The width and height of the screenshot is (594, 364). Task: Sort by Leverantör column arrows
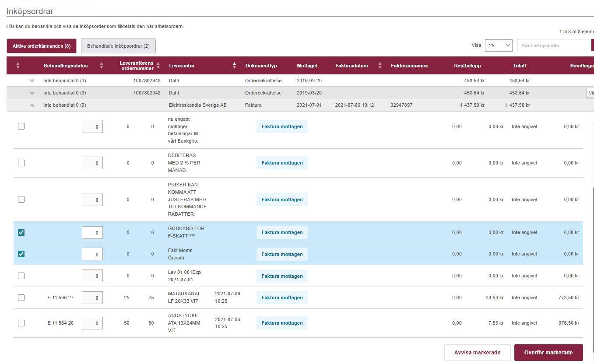point(234,66)
